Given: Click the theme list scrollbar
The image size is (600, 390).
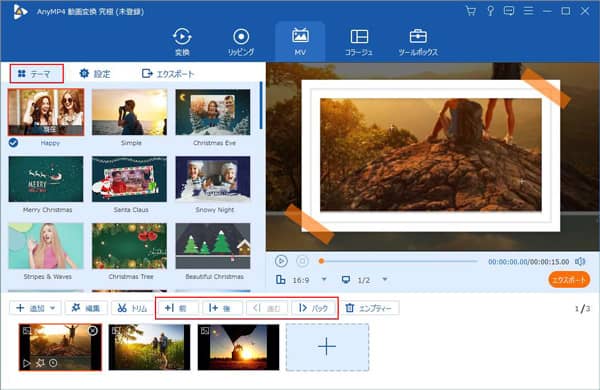Looking at the screenshot, I should [261, 105].
